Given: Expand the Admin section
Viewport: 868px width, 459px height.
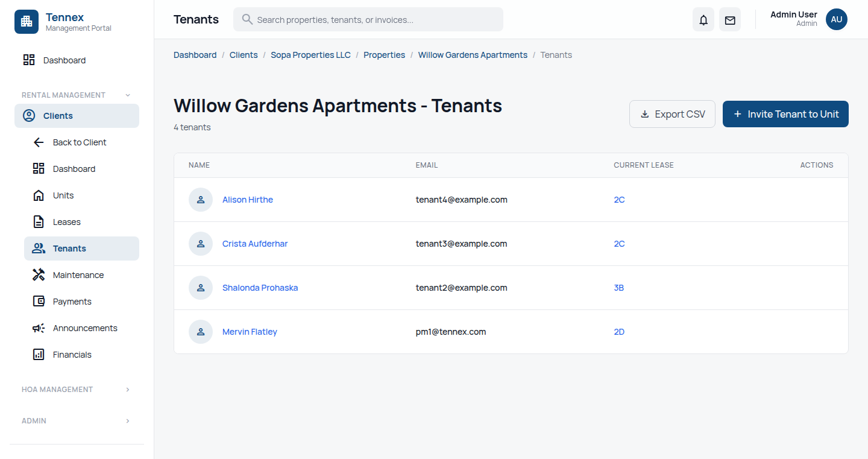Looking at the screenshot, I should click(127, 420).
